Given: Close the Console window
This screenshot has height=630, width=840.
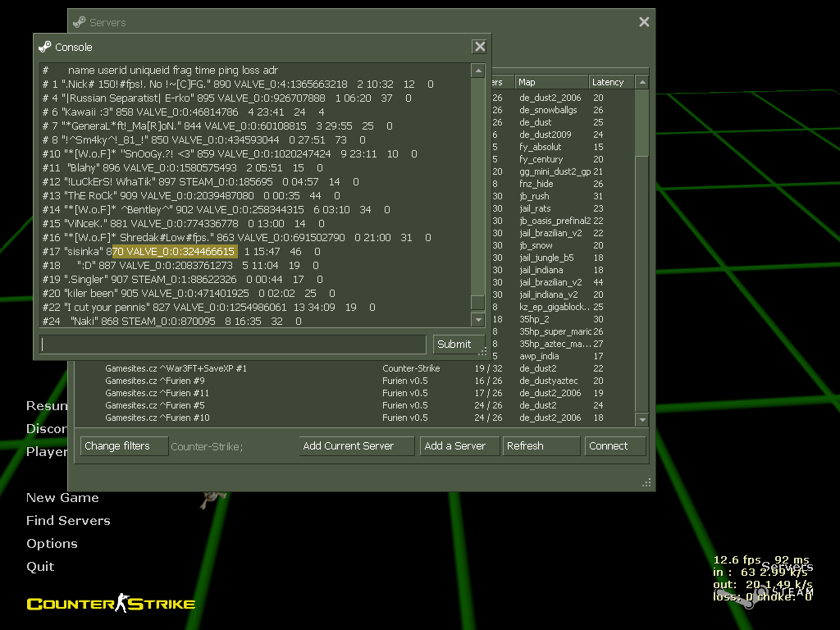Looking at the screenshot, I should (x=479, y=47).
